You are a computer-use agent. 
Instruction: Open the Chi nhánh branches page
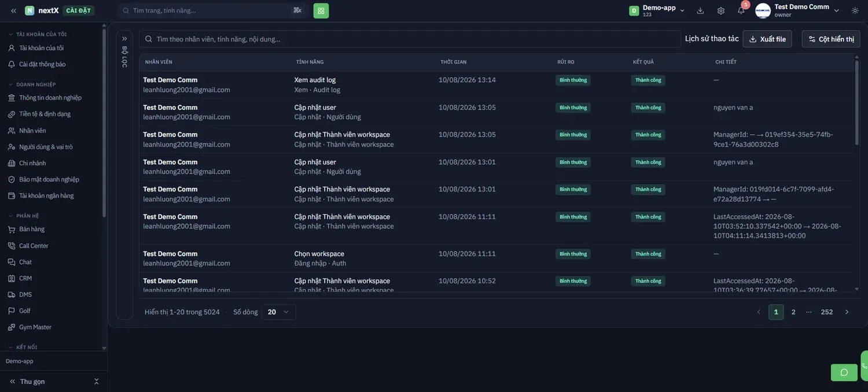pyautogui.click(x=32, y=163)
